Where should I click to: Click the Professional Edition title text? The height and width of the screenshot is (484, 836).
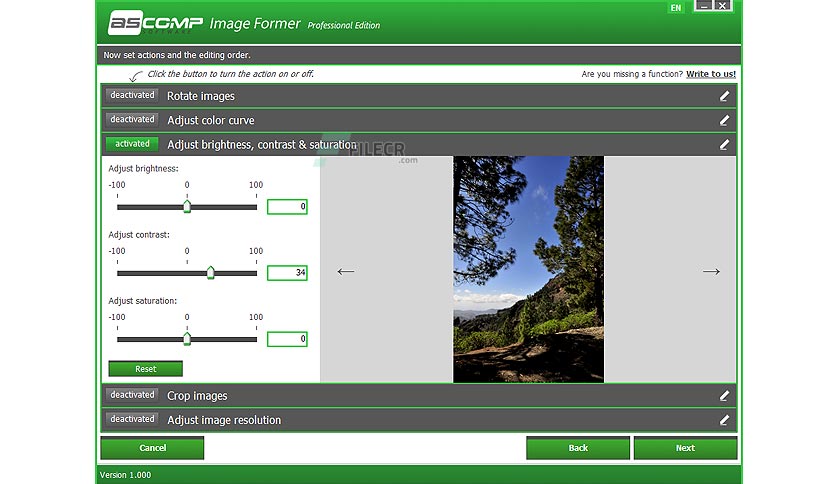pyautogui.click(x=344, y=25)
